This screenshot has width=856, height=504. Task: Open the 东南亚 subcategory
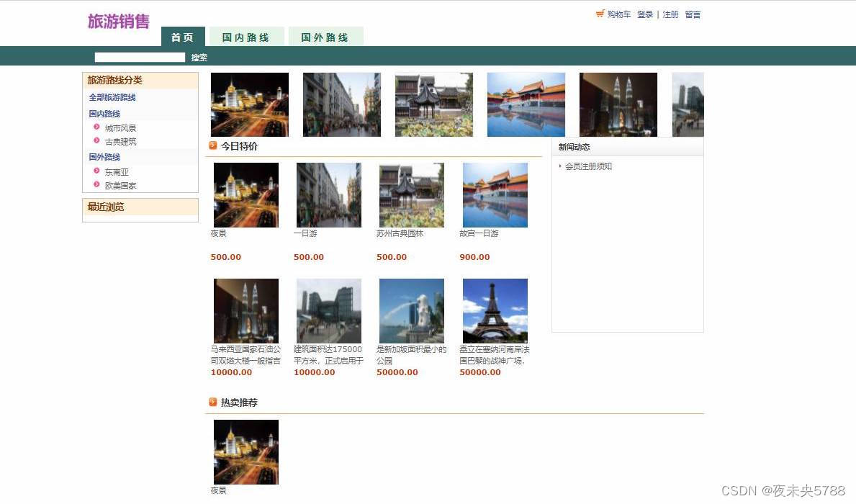click(117, 171)
